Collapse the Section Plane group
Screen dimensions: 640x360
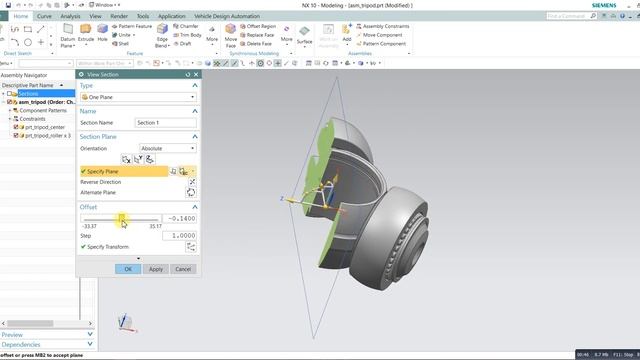[195, 137]
